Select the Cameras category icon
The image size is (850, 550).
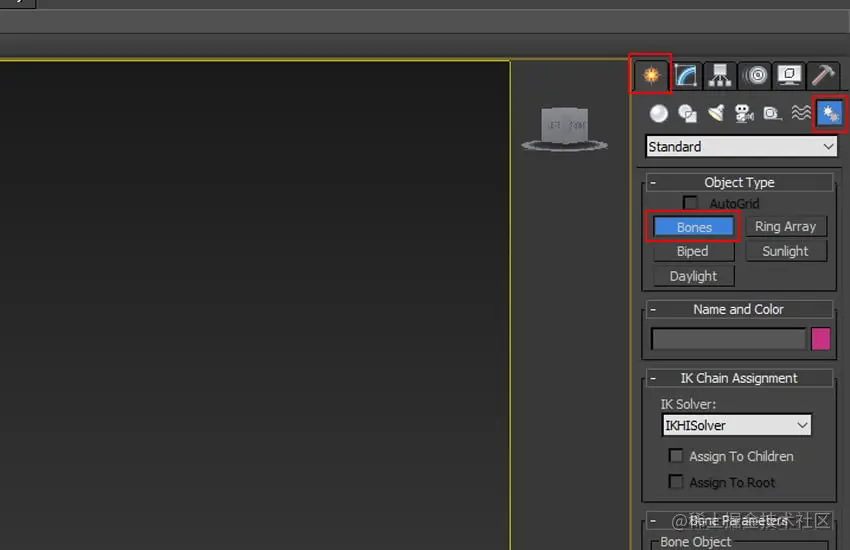(744, 114)
